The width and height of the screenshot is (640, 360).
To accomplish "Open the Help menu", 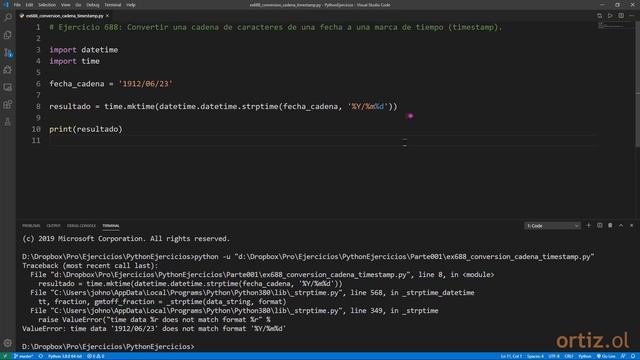I will pyautogui.click(x=131, y=5).
